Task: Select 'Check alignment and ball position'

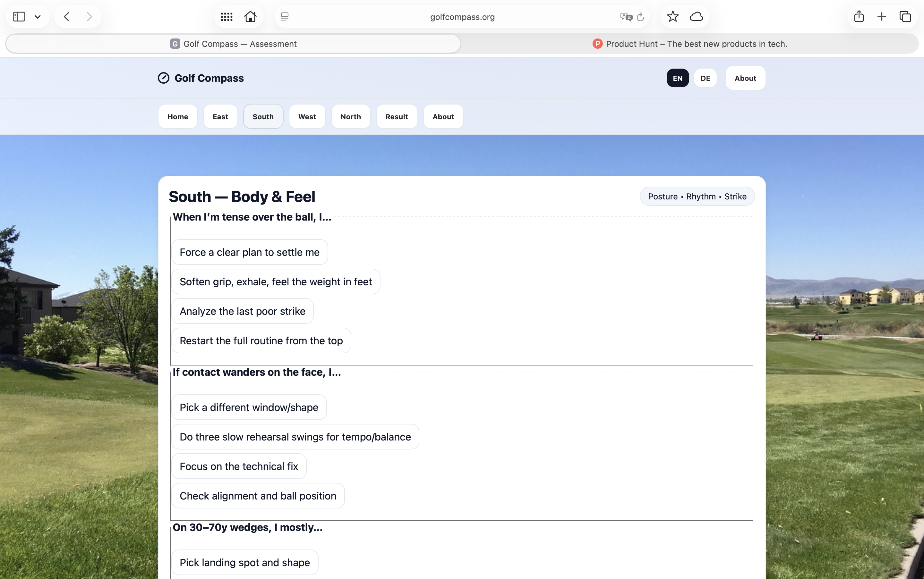Action: pos(258,496)
